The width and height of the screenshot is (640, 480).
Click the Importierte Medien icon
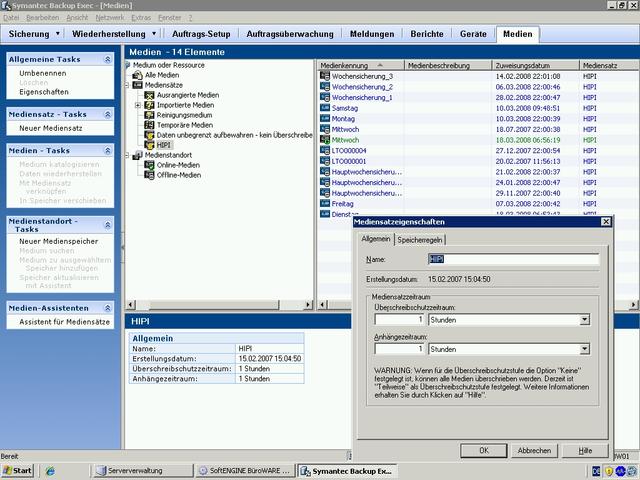(x=149, y=105)
